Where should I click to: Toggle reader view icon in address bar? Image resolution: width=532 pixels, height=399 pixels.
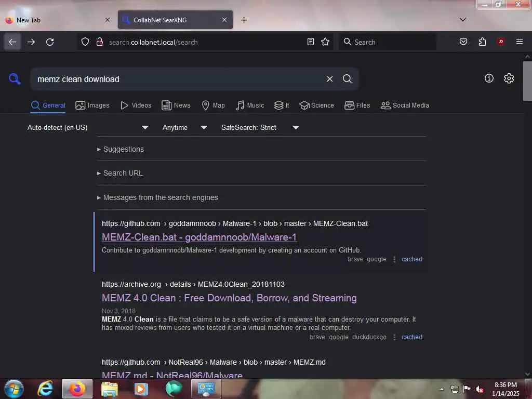(311, 42)
